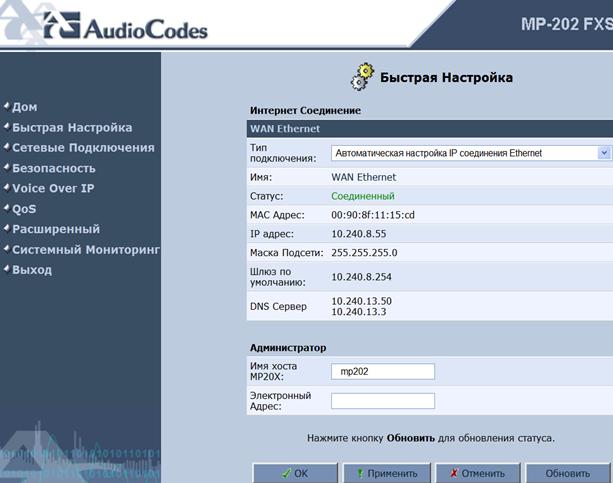Click the bullet icon next to Дом

(7, 106)
